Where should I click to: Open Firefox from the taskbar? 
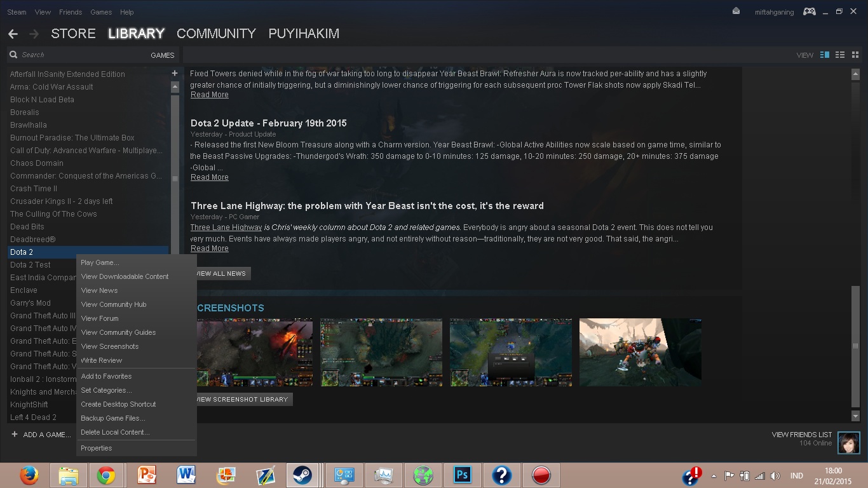pyautogui.click(x=29, y=475)
